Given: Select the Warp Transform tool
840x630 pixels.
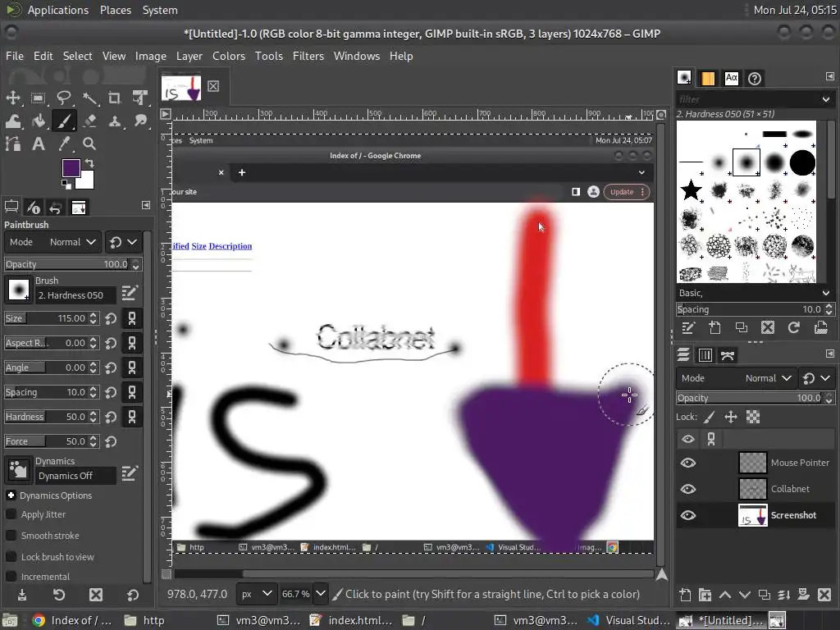Looking at the screenshot, I should tap(13, 121).
